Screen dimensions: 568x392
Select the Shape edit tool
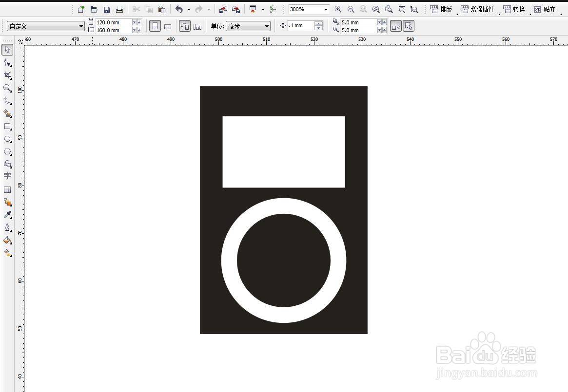click(7, 63)
